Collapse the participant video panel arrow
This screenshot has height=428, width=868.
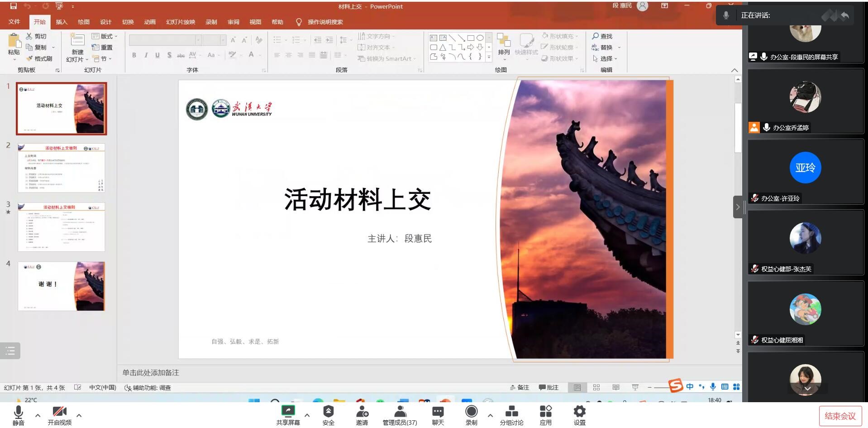click(738, 207)
